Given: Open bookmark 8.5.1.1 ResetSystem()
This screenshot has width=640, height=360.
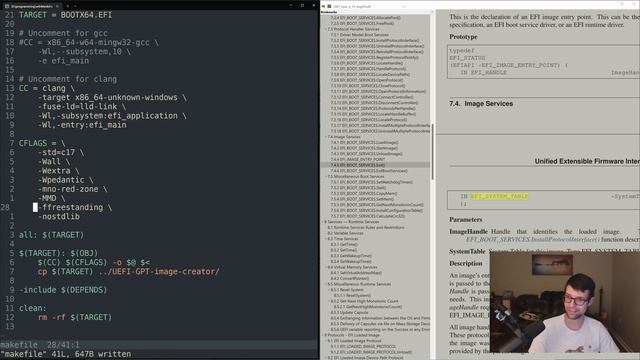Looking at the screenshot, I should pyautogui.click(x=352, y=296).
